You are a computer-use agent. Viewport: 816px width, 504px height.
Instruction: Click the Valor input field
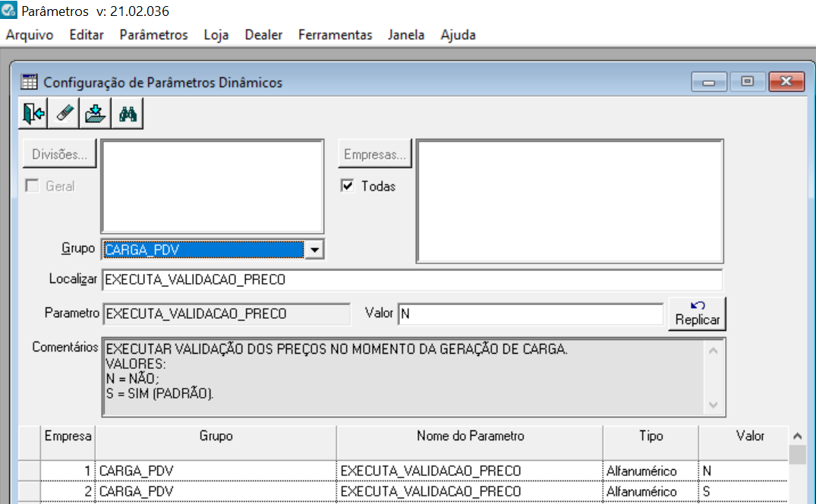(531, 313)
